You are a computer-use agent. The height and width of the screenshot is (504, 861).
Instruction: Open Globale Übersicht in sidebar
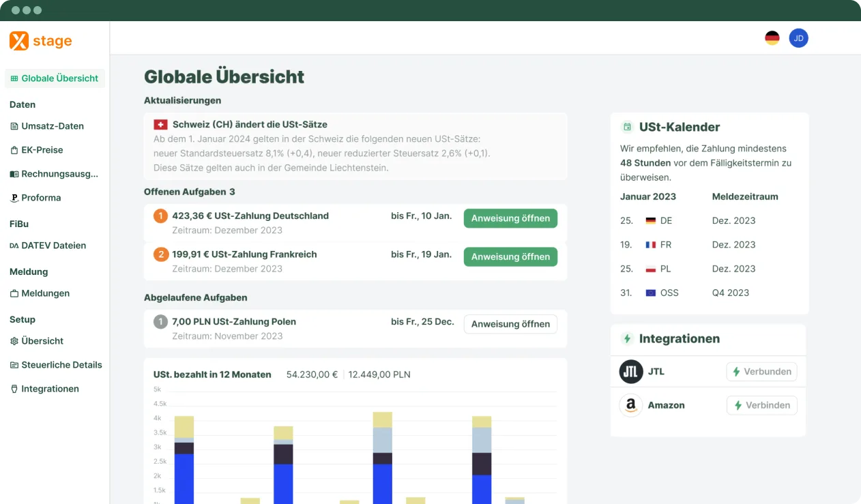point(55,78)
